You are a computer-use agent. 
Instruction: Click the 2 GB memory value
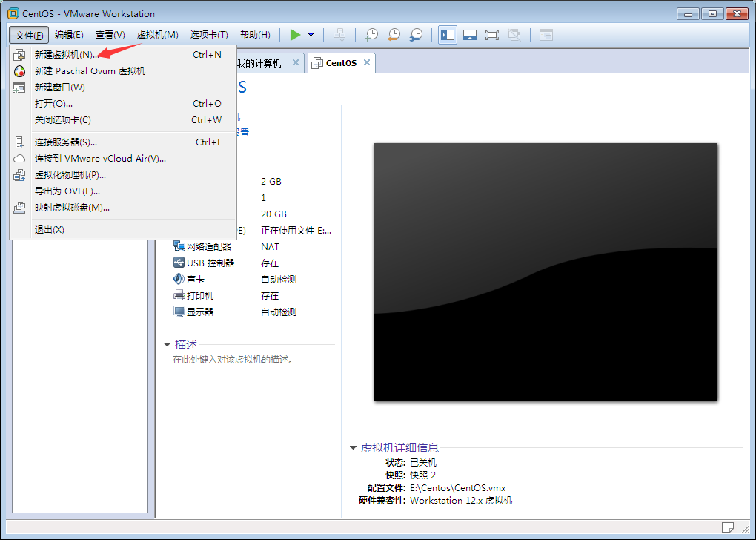click(x=271, y=182)
